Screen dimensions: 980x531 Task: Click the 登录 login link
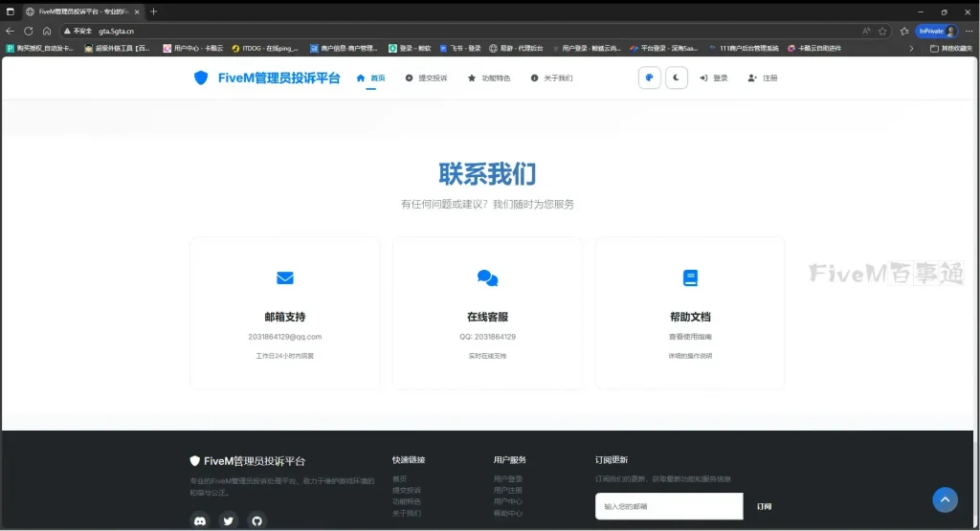(x=714, y=78)
